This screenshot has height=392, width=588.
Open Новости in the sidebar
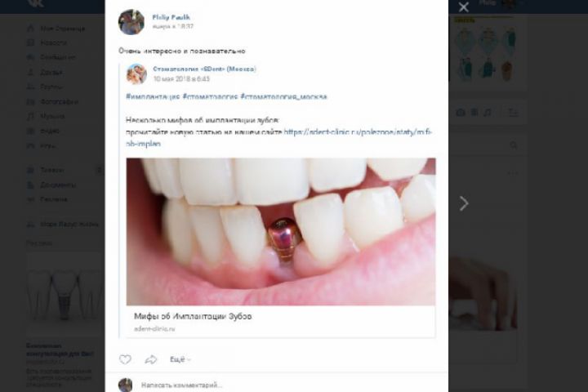tap(54, 42)
